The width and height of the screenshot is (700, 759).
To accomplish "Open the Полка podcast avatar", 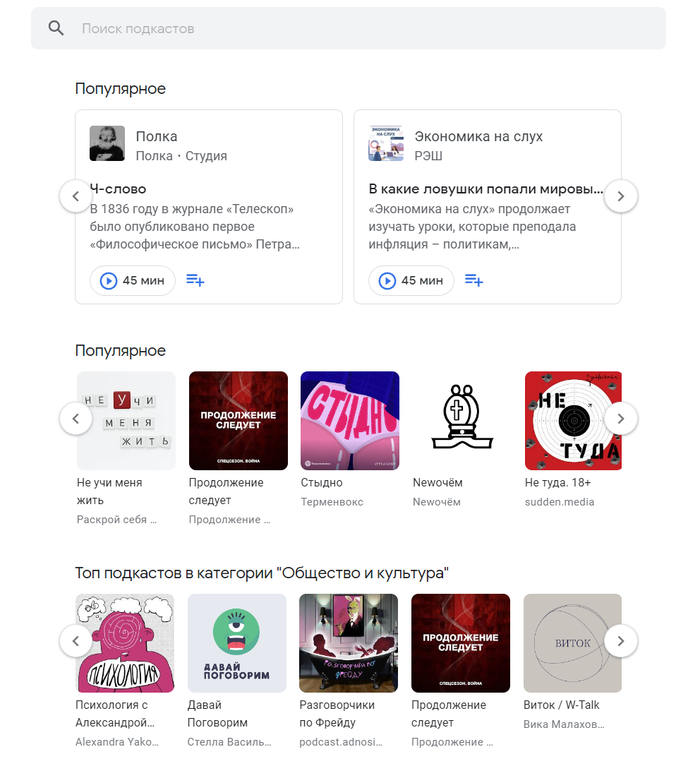I will tap(107, 143).
